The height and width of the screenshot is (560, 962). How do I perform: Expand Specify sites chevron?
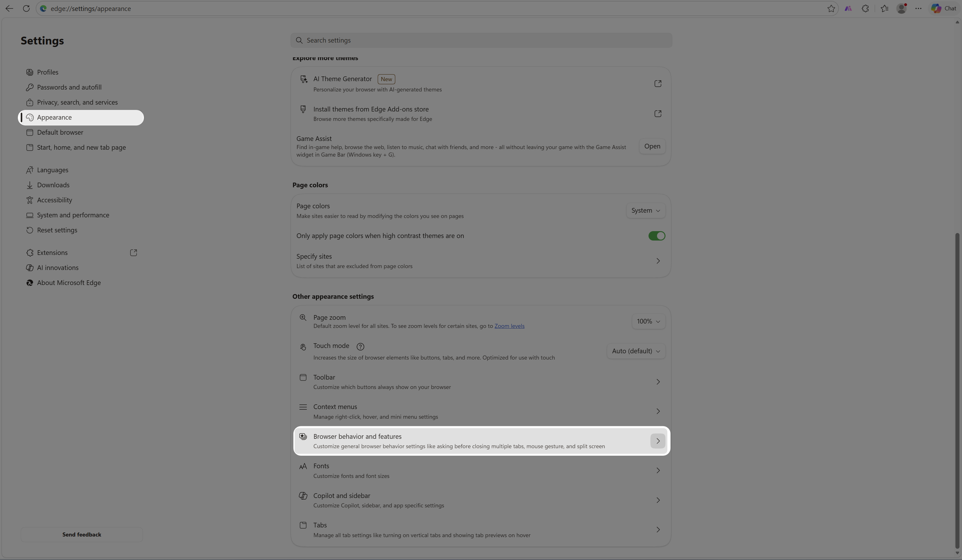tap(658, 261)
